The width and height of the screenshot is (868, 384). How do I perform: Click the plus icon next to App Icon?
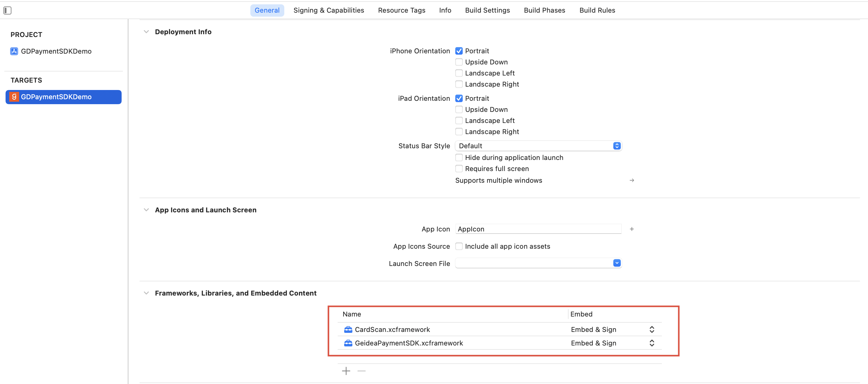pyautogui.click(x=632, y=229)
